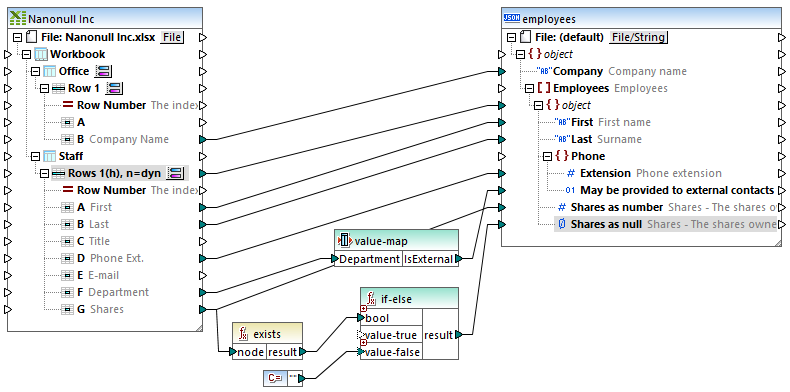Open the Office worksheet selection settings icon
This screenshot has width=790, height=392.
pyautogui.click(x=104, y=71)
